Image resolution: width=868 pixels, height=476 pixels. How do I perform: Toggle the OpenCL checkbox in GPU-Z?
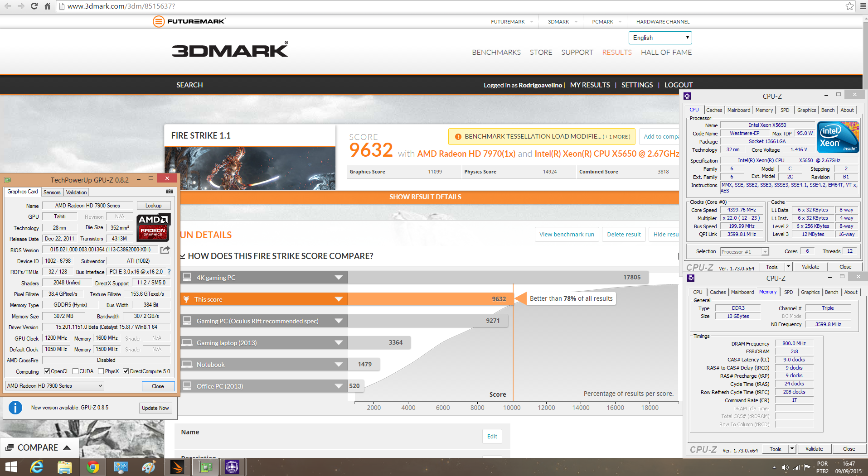pos(47,371)
